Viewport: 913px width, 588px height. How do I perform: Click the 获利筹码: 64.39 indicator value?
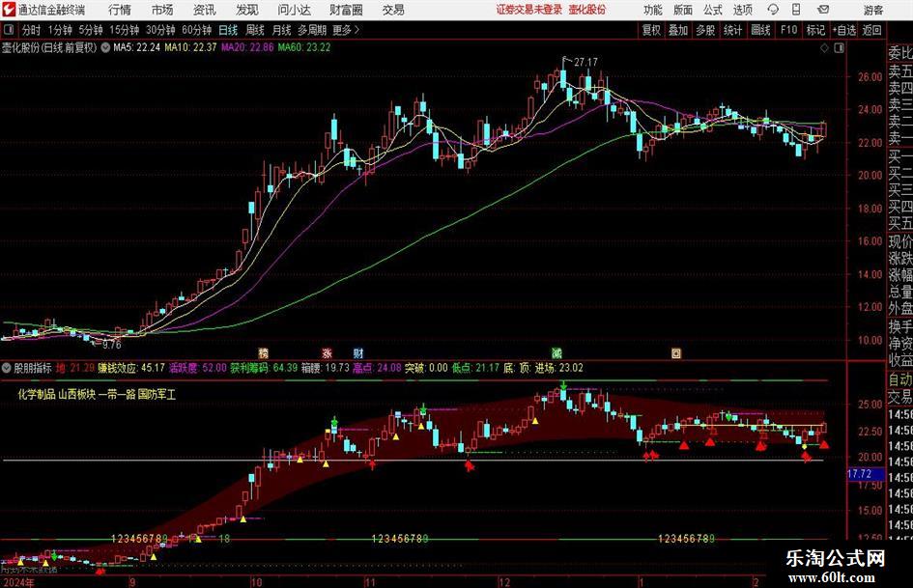point(265,368)
